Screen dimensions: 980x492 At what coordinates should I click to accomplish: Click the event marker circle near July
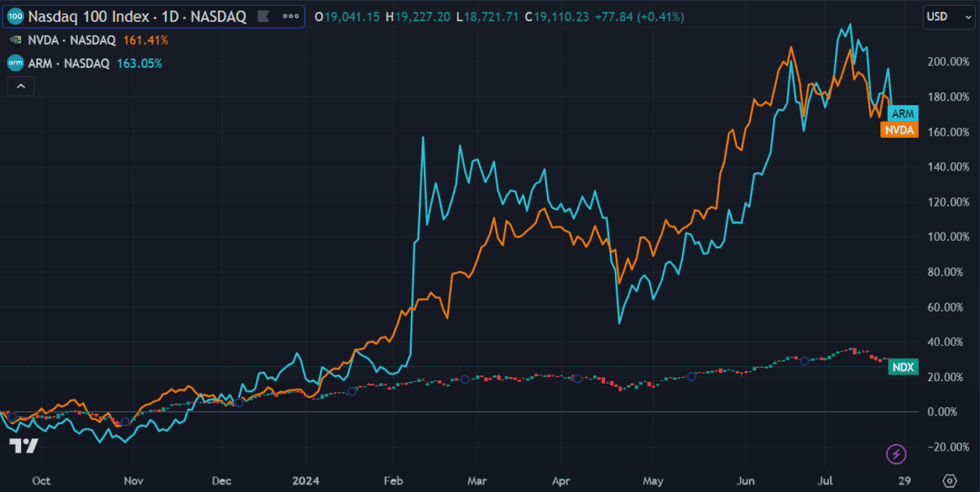[x=804, y=361]
